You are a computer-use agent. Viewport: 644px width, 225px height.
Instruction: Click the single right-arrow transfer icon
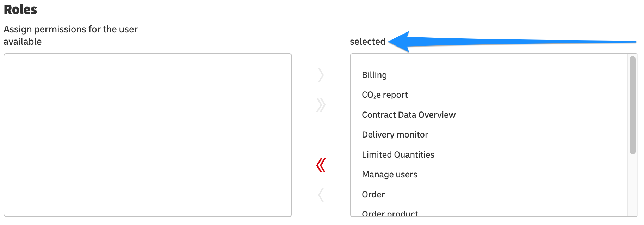(x=321, y=75)
